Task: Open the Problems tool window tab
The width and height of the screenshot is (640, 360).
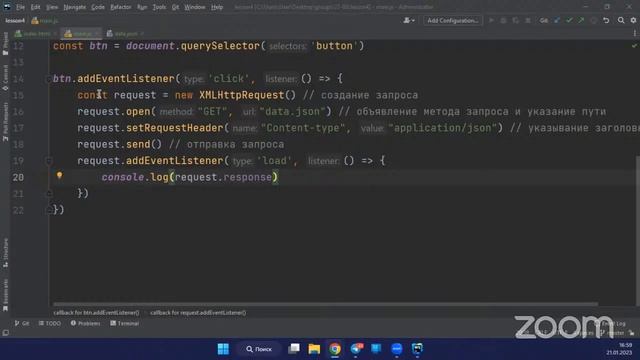Action: pos(85,323)
